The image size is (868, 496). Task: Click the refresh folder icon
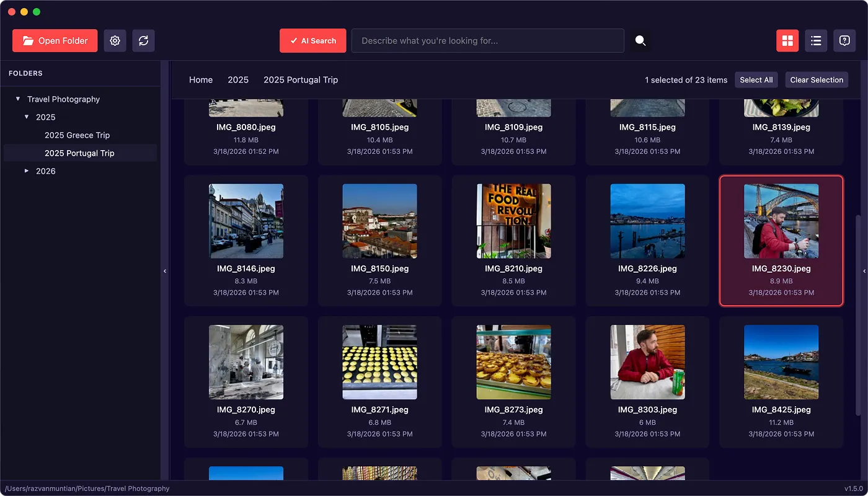pos(143,41)
